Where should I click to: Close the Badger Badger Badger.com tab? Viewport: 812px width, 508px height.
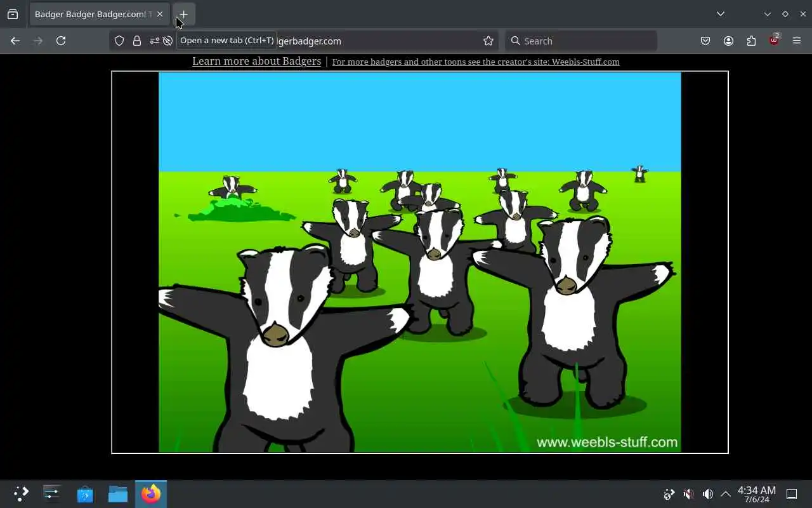coord(160,14)
